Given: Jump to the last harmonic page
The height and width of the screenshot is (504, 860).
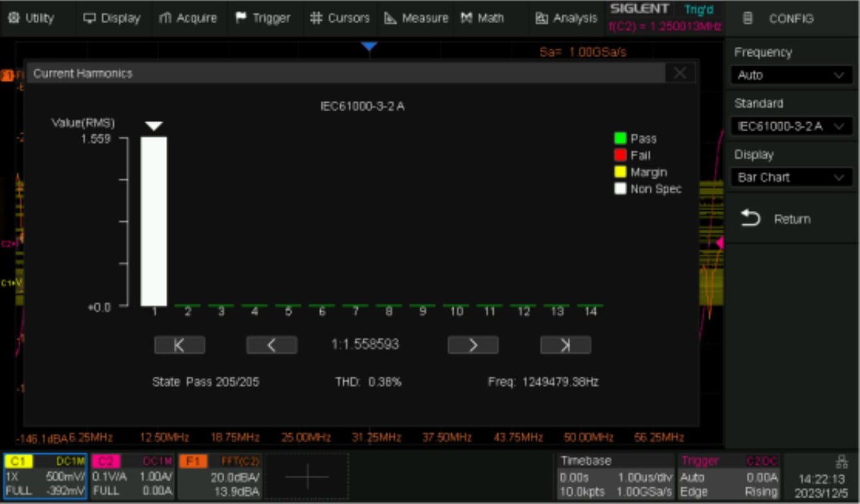Looking at the screenshot, I should [x=566, y=345].
